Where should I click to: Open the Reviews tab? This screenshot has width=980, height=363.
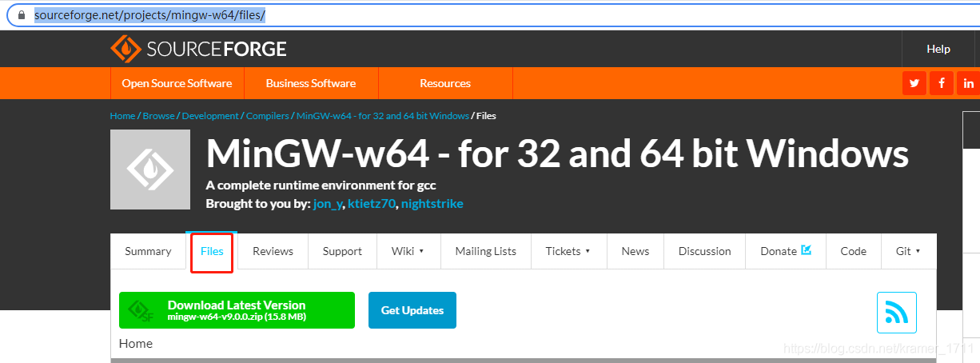(x=273, y=251)
